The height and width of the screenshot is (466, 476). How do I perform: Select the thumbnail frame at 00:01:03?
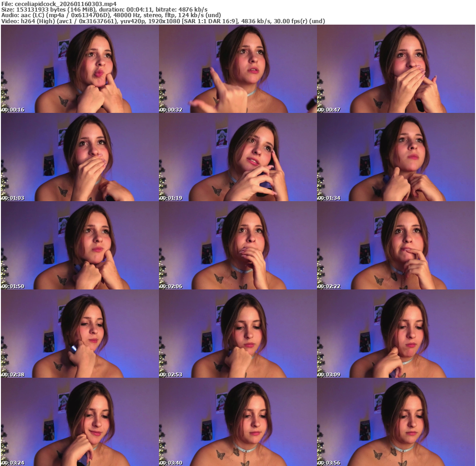pos(80,157)
